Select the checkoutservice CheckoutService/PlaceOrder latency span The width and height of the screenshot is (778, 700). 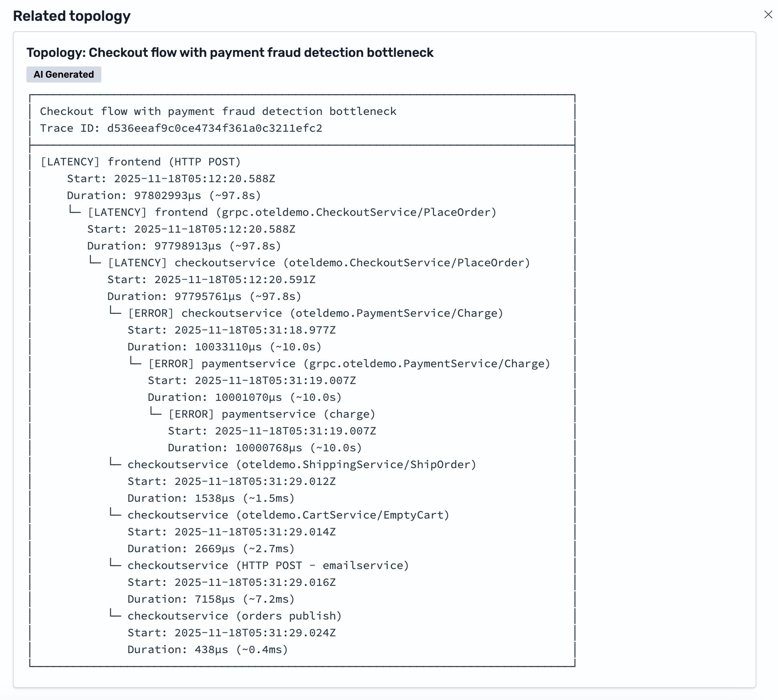point(318,263)
